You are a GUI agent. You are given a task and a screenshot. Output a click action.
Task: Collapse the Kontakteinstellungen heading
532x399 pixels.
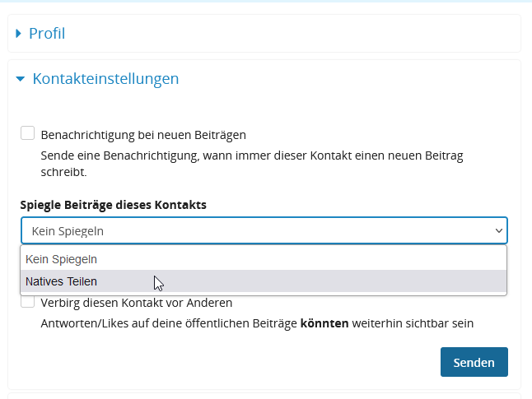pyautogui.click(x=105, y=80)
